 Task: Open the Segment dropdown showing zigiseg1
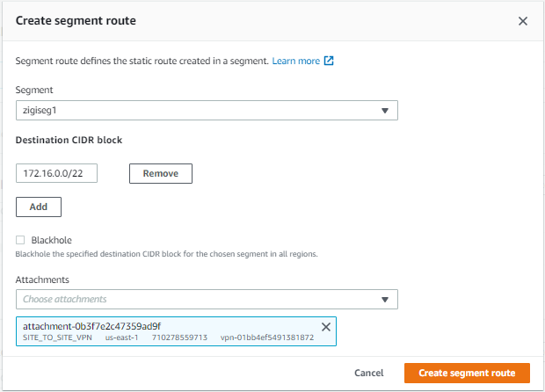(x=207, y=111)
